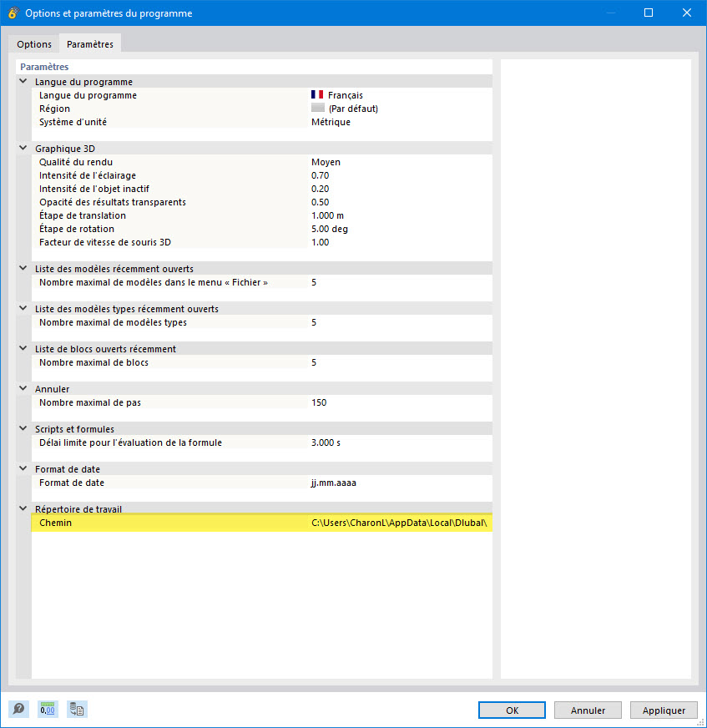This screenshot has height=728, width=707.
Task: Collapse the Graphique 3D section
Action: (x=22, y=149)
